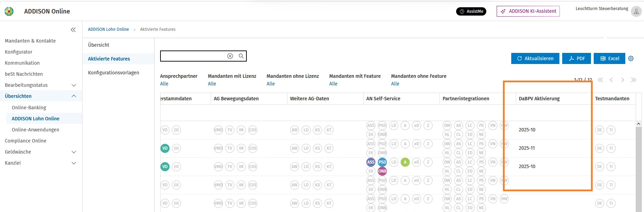Collapse the left navigation sidebar
Image resolution: width=644 pixels, height=212 pixels.
(73, 30)
